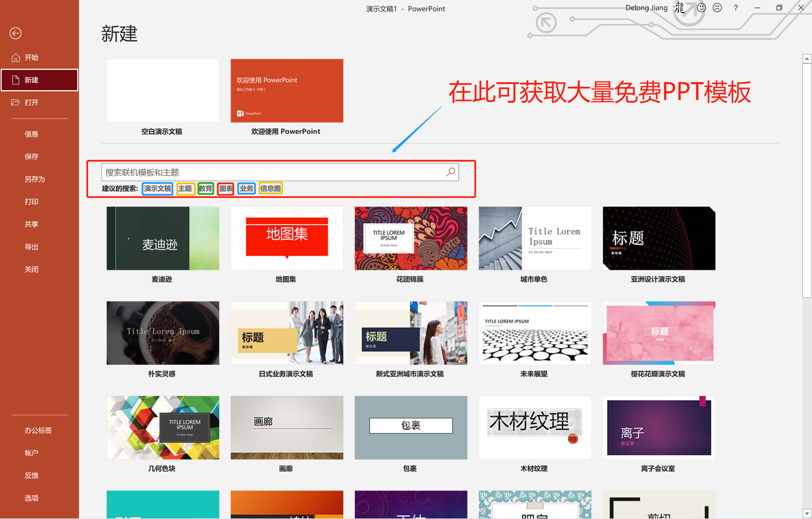Screen dimensions: 812x519
Task: Click the new document icon beside 新建
Action: pos(16,80)
